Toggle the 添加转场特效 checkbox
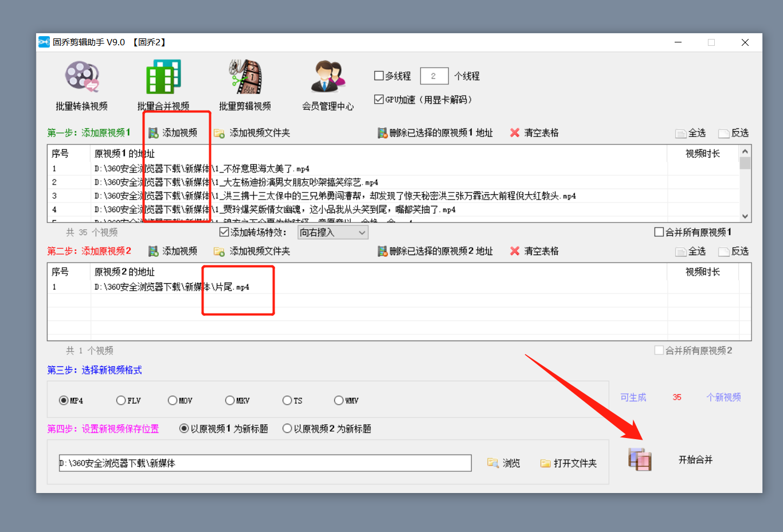 point(224,232)
